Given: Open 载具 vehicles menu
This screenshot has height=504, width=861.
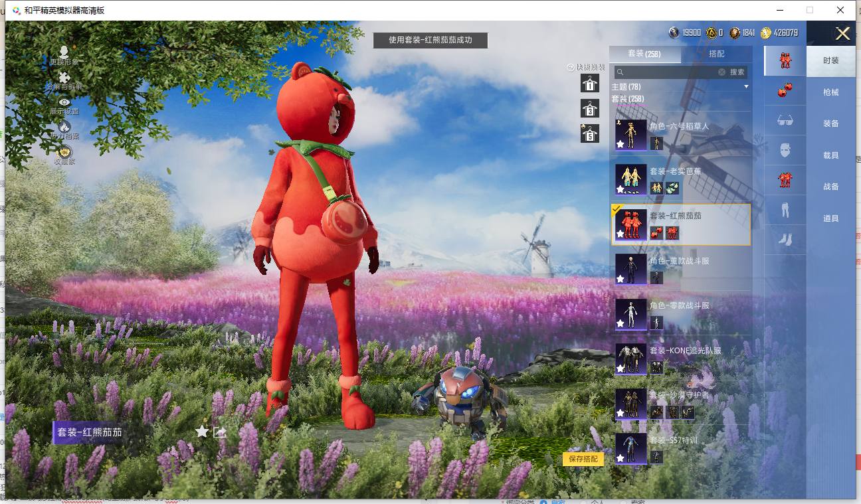Looking at the screenshot, I should click(831, 155).
